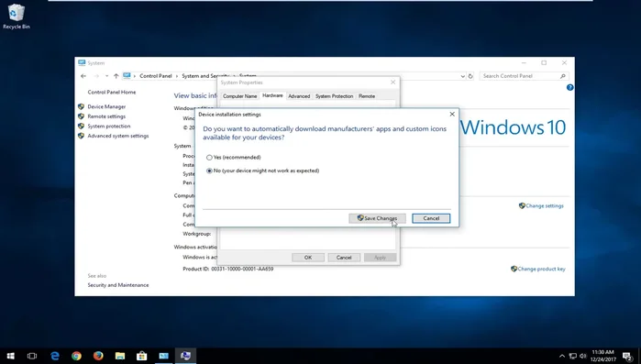Screen dimensions: 641x364
Task: Click the Change product key link
Action: tap(541, 269)
